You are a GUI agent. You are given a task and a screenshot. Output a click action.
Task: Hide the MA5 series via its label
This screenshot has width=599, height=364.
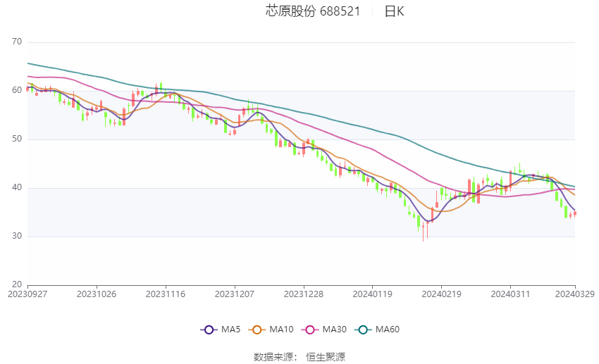230,330
